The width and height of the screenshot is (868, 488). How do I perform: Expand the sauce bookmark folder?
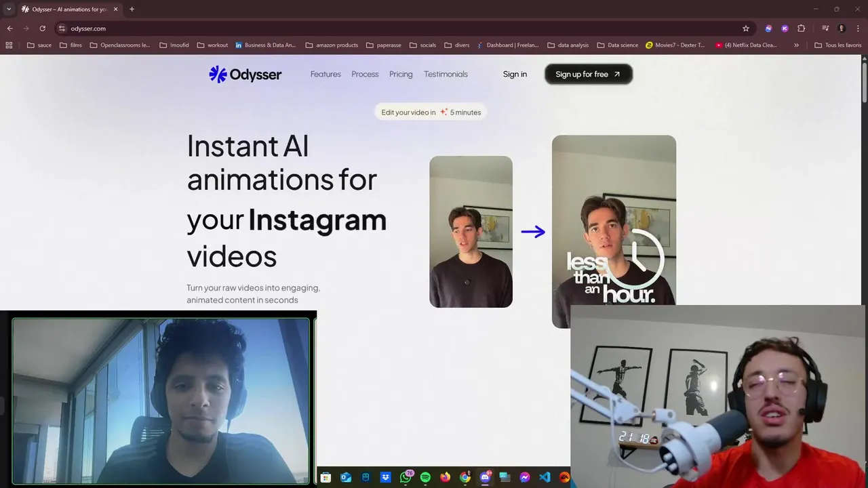(x=39, y=45)
